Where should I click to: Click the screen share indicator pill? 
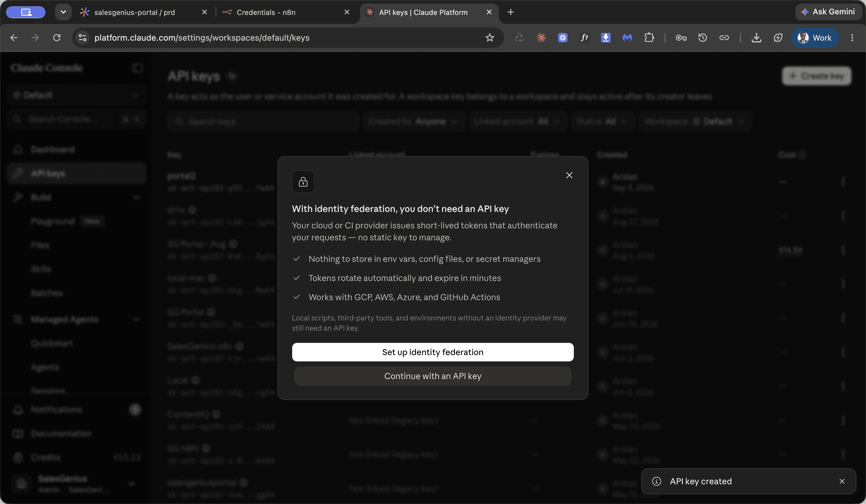(26, 12)
